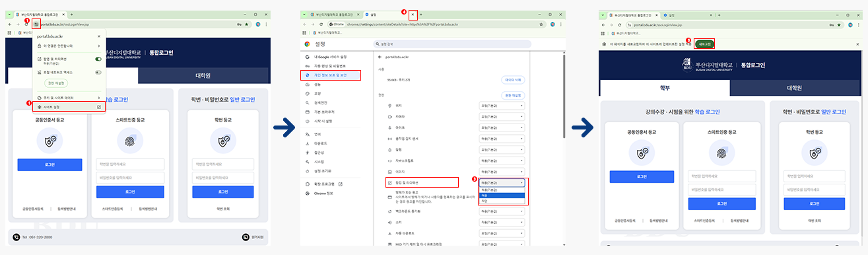
Task: Click the 언어 translate icon in settings sidebar
Action: tap(308, 134)
